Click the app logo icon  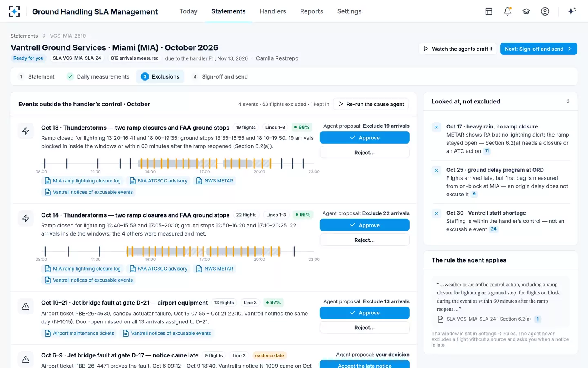point(14,11)
